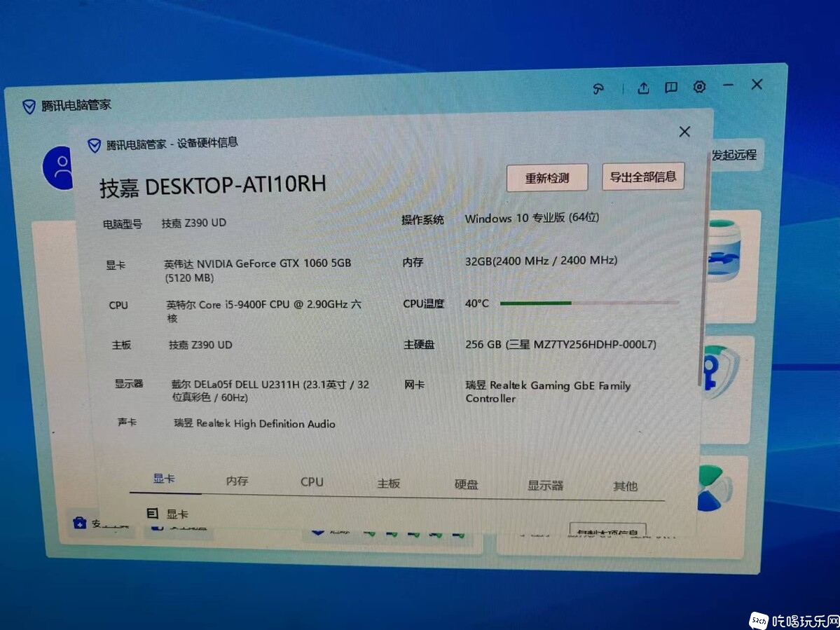Click the list icon beside 显卡 section heading
Image resolution: width=840 pixels, height=630 pixels.
click(x=152, y=514)
